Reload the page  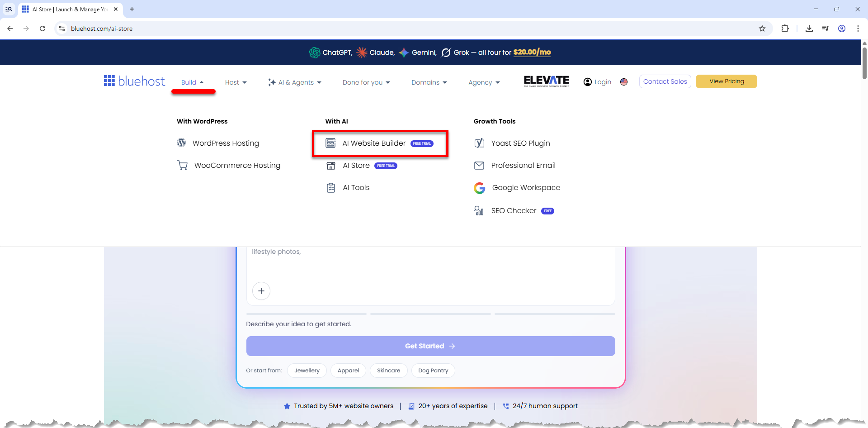tap(42, 29)
